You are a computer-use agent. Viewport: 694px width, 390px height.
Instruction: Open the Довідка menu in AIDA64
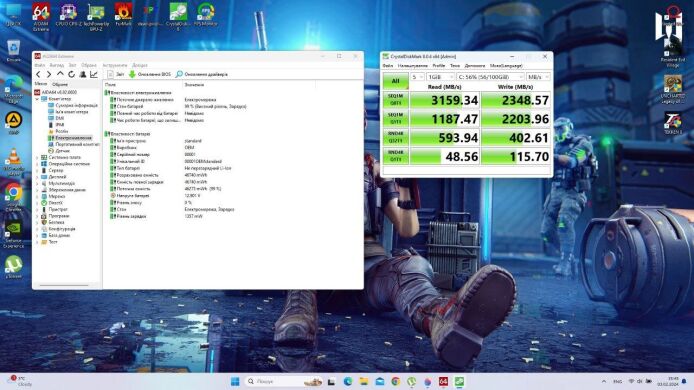click(140, 65)
